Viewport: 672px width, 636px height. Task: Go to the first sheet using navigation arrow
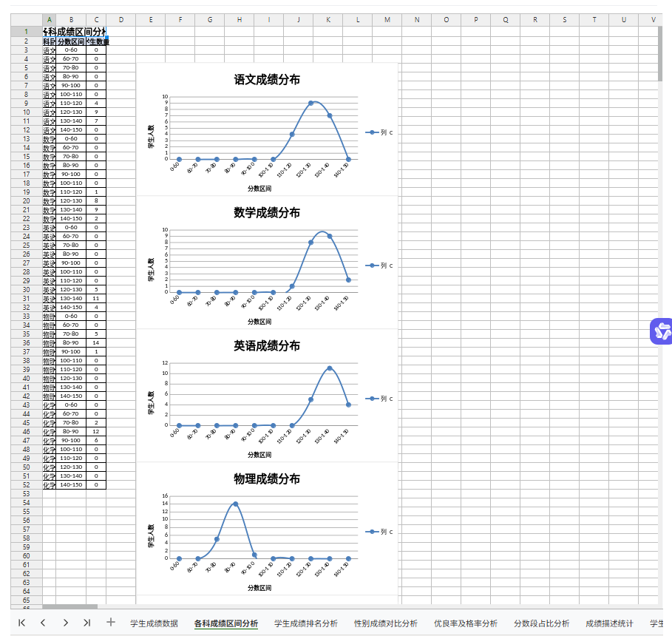click(21, 623)
